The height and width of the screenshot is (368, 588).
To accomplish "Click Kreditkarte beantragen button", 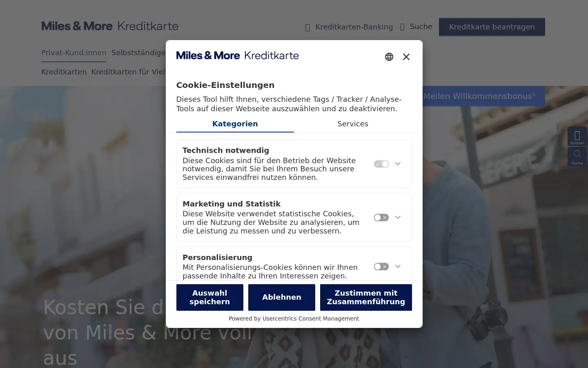I will click(492, 27).
